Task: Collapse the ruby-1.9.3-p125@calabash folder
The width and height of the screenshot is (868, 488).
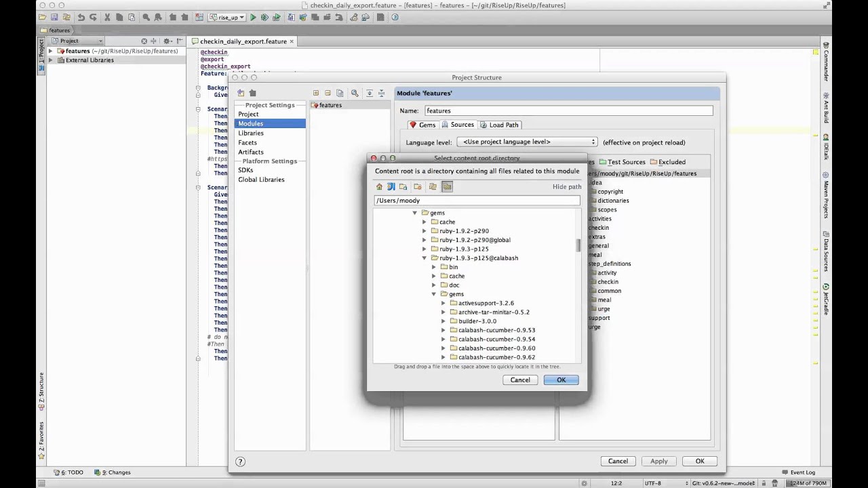Action: tap(425, 258)
